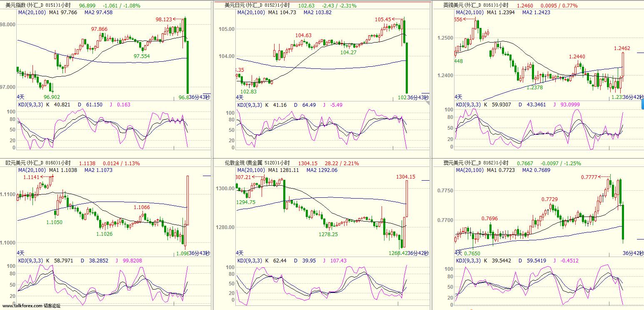Click -2.43 / -2.31% change in 美元日元 header

pos(339,6)
